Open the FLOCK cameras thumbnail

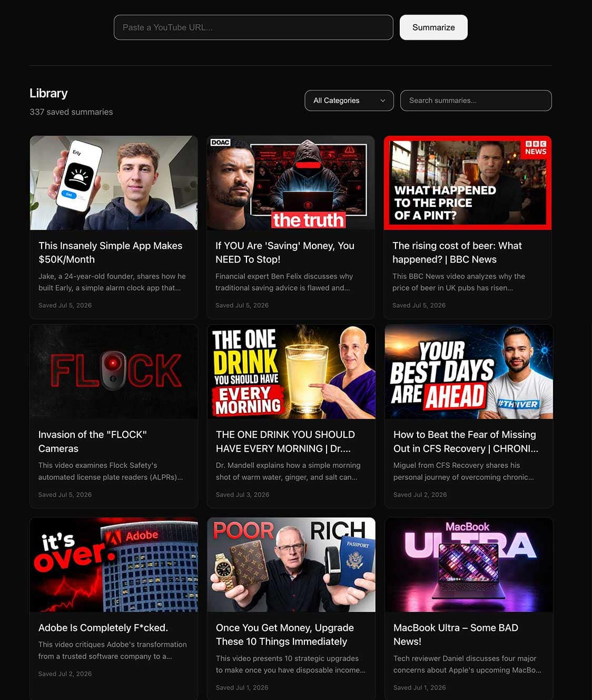coord(114,372)
